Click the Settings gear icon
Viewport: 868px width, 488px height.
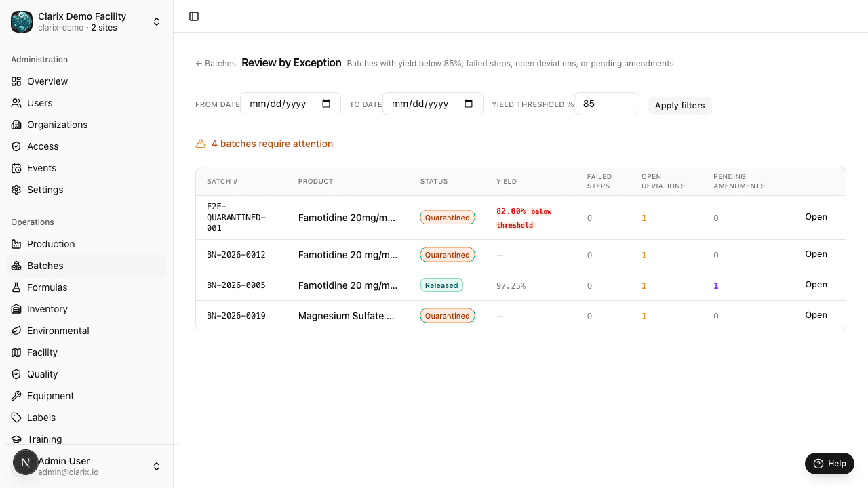pyautogui.click(x=16, y=190)
